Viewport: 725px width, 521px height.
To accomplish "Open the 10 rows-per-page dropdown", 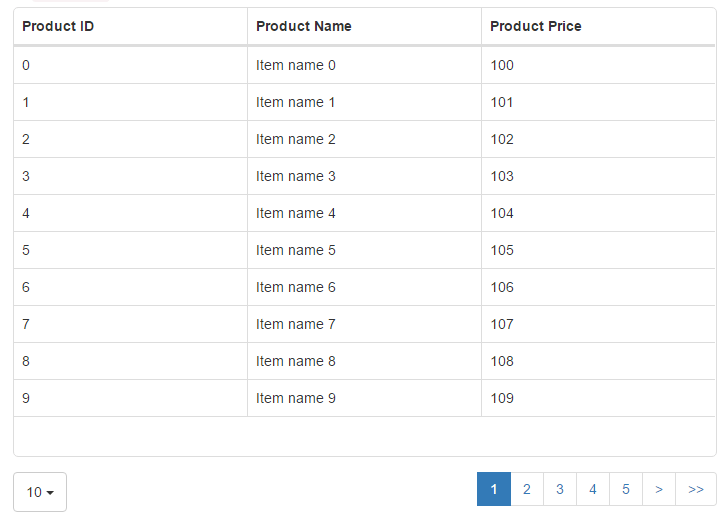I will point(40,492).
